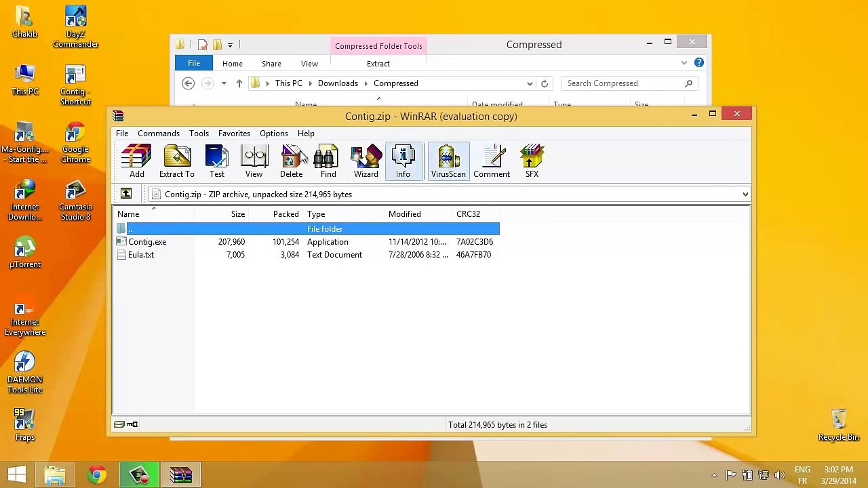The height and width of the screenshot is (488, 868).
Task: Open the DayZ Commander desktop shortcut
Action: click(x=75, y=28)
